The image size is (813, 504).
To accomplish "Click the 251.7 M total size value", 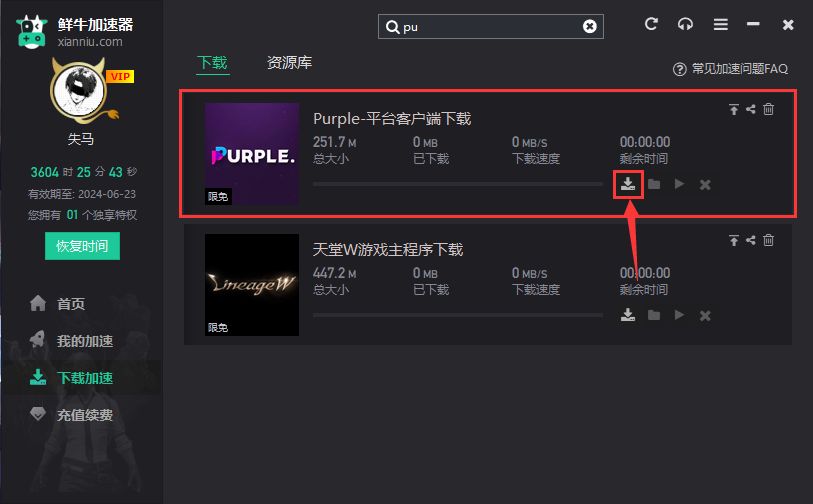I will pyautogui.click(x=334, y=142).
